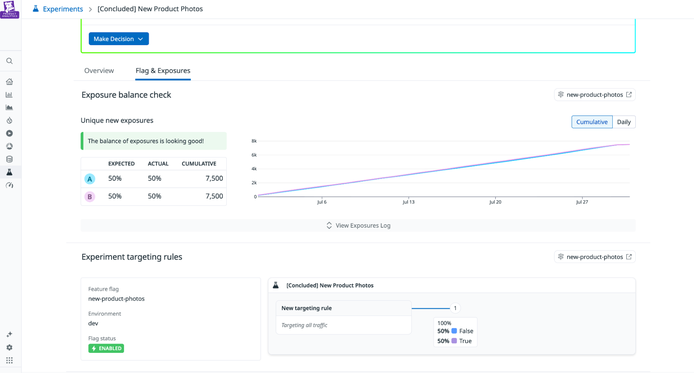
Task: Click the cumulative exposures line chart
Action: pos(443,170)
